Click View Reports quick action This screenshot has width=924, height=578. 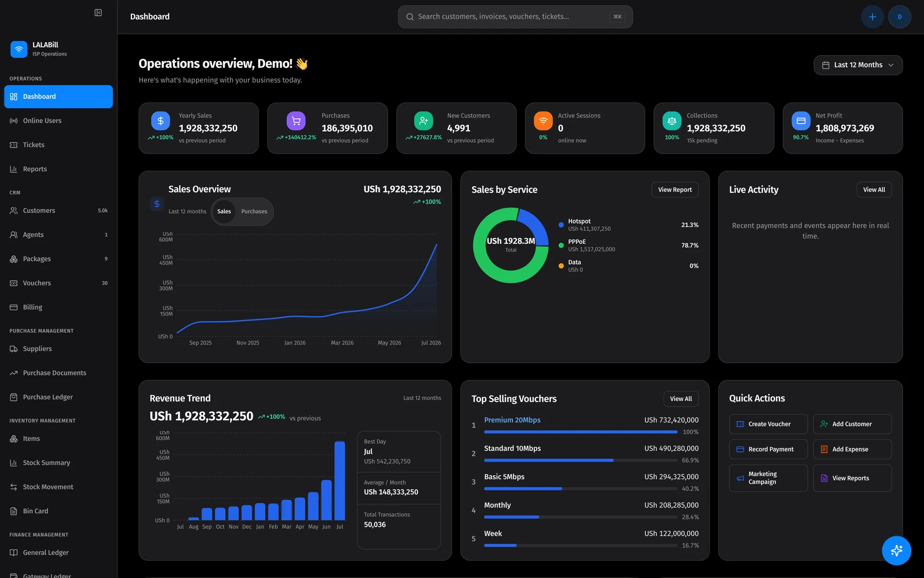pyautogui.click(x=852, y=478)
